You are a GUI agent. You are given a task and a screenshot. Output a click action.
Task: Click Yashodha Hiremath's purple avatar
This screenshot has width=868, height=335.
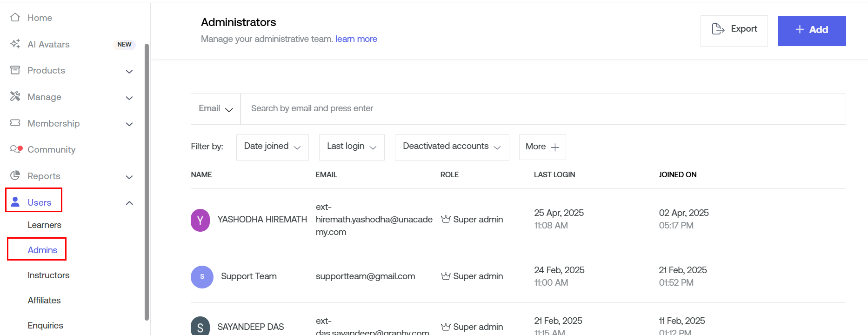(x=200, y=220)
